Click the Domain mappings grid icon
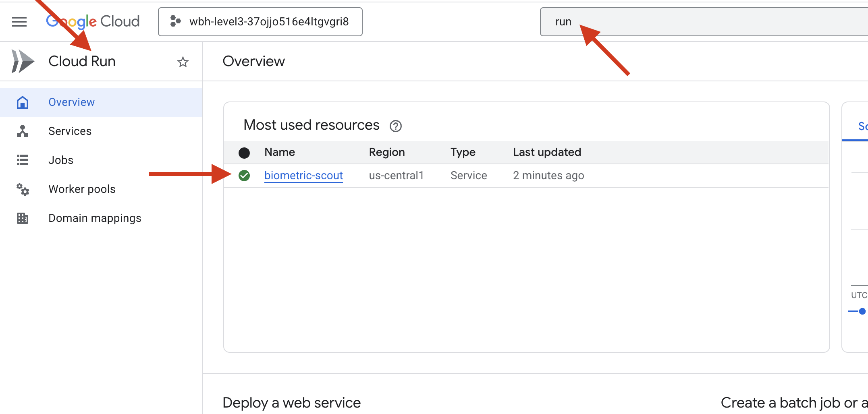The width and height of the screenshot is (868, 414). (x=23, y=218)
